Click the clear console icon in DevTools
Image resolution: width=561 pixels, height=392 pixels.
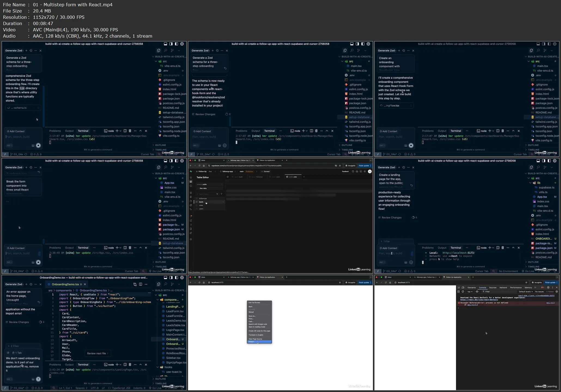point(463,291)
